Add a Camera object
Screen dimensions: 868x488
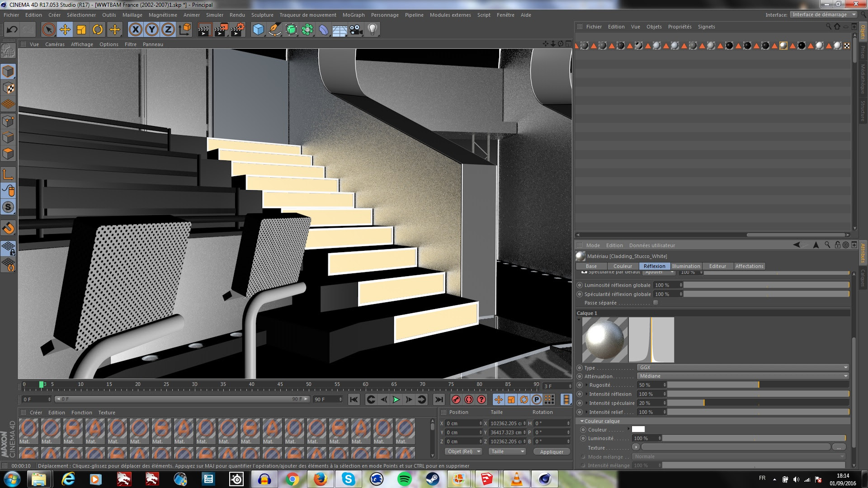point(356,30)
